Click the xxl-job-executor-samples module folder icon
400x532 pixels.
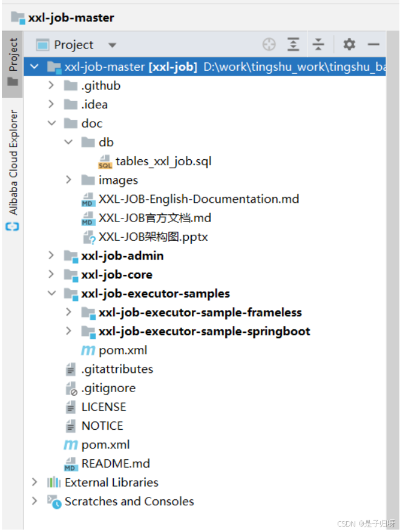(71, 294)
